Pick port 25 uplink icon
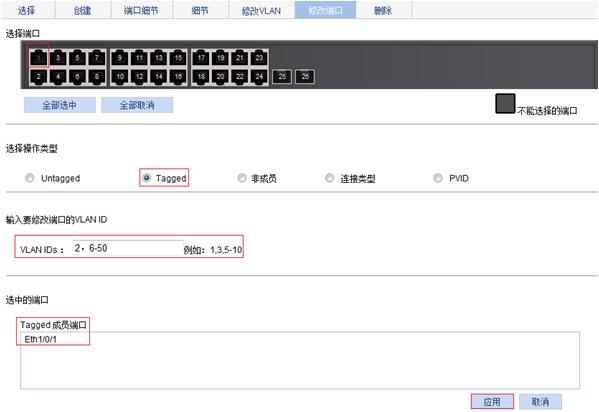Viewport: 599px width, 412px height. (x=282, y=76)
